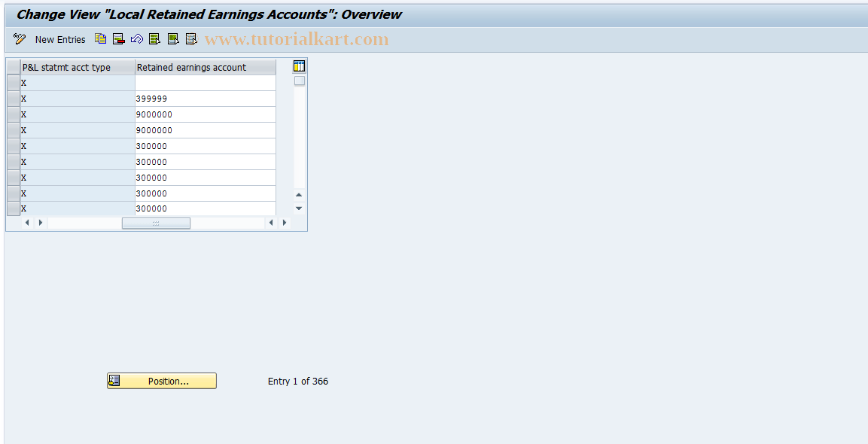This screenshot has height=444, width=868.
Task: Click the horizontal scrollbar right arrow
Action: click(285, 223)
